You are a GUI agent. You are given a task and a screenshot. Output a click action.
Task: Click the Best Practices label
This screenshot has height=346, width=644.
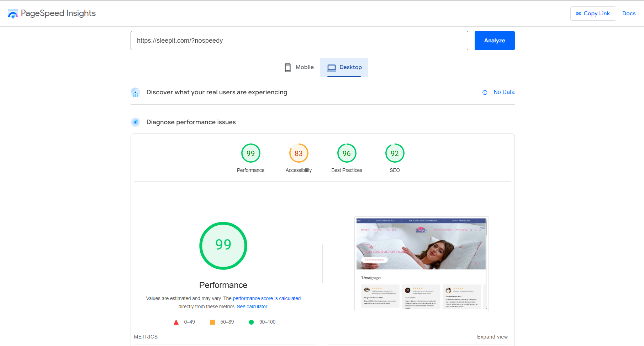(347, 171)
